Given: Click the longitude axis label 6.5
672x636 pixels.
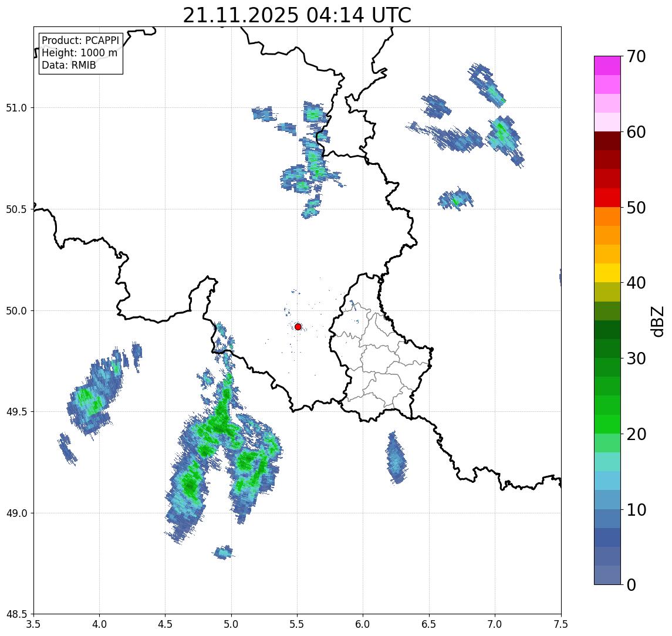Looking at the screenshot, I should pyautogui.click(x=429, y=624).
